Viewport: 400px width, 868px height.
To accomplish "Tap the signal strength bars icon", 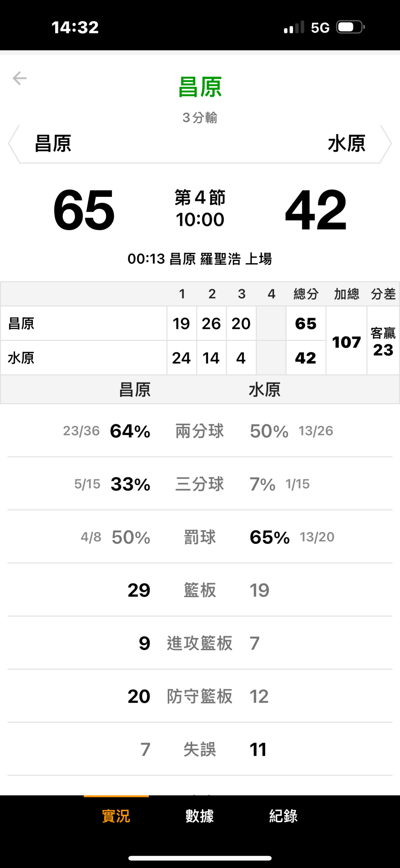I will 294,27.
